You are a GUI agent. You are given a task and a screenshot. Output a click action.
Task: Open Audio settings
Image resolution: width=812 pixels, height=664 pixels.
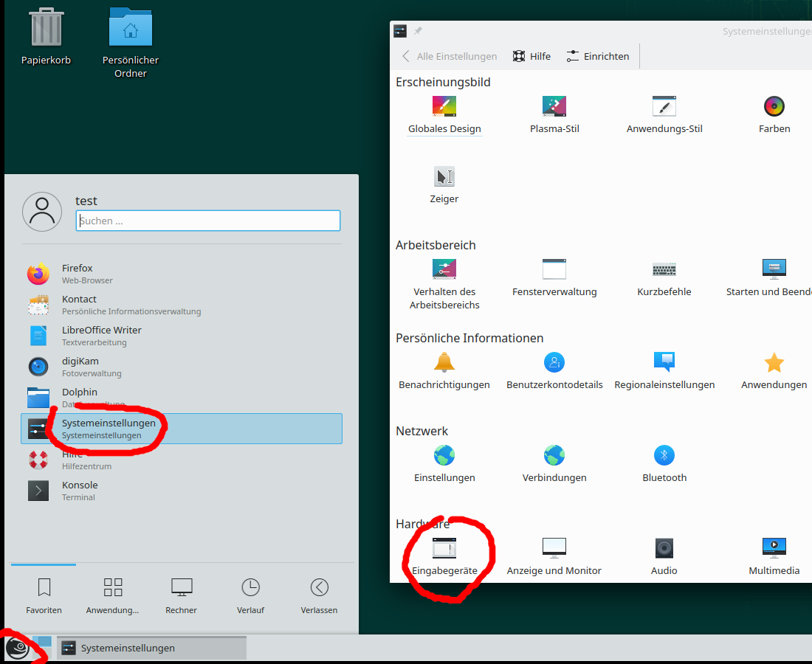[664, 557]
